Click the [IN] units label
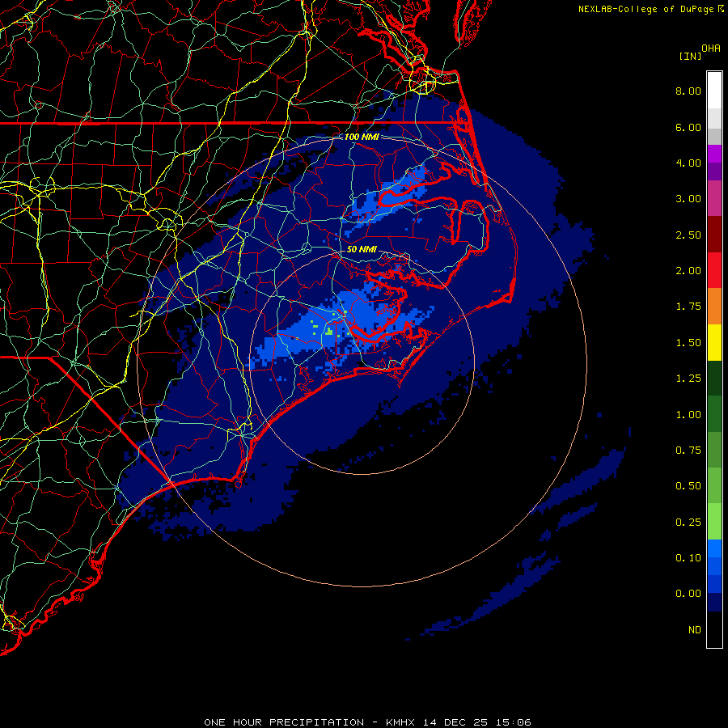 click(x=690, y=56)
